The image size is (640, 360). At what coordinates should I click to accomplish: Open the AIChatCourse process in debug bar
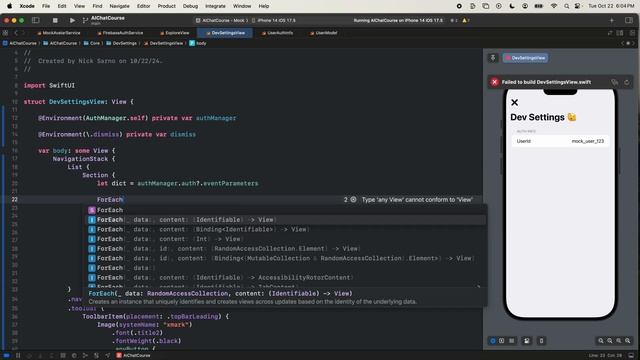tap(133, 356)
